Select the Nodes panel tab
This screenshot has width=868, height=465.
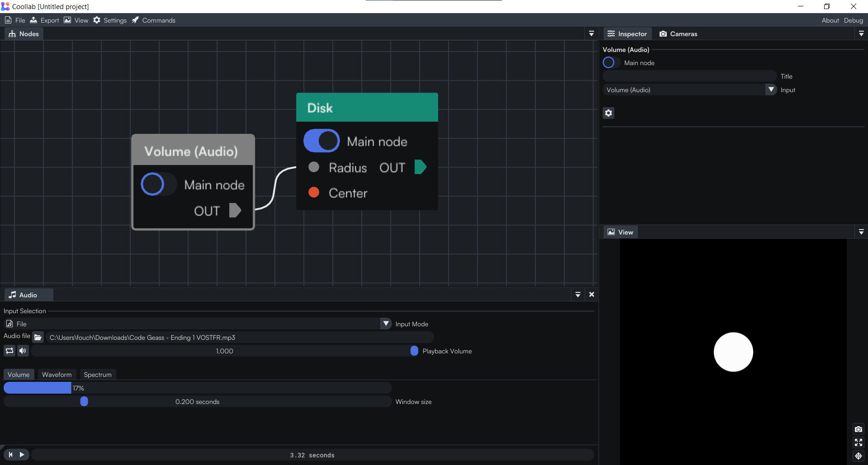pyautogui.click(x=24, y=34)
